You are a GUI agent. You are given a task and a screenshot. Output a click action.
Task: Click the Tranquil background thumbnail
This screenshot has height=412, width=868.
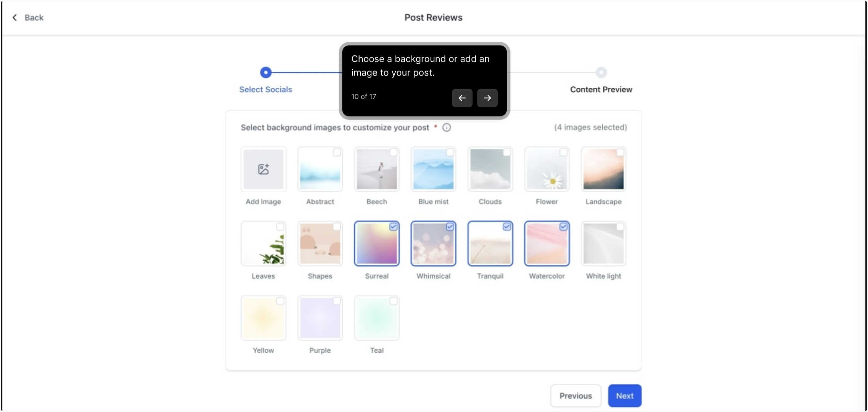pos(490,243)
